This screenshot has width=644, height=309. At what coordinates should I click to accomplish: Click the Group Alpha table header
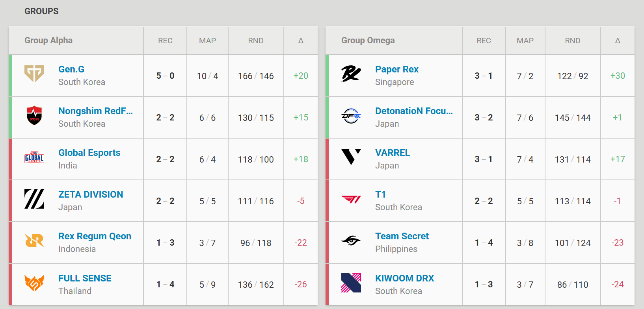(48, 41)
